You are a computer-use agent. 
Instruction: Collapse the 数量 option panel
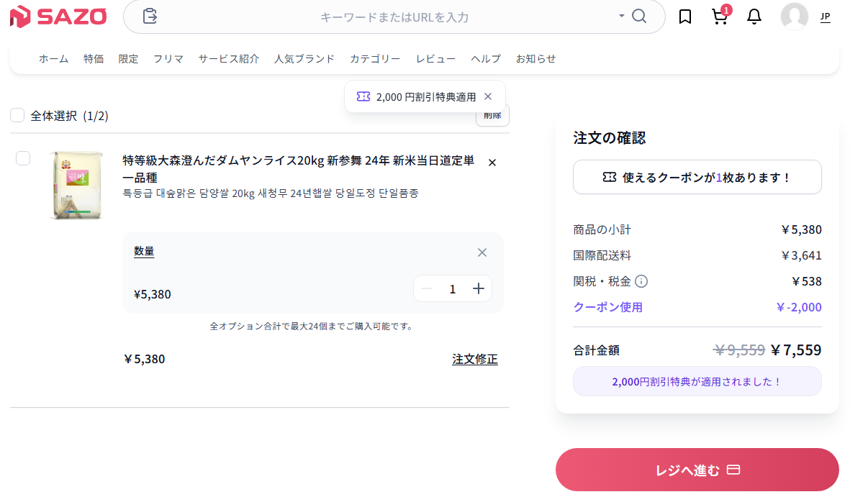[482, 252]
